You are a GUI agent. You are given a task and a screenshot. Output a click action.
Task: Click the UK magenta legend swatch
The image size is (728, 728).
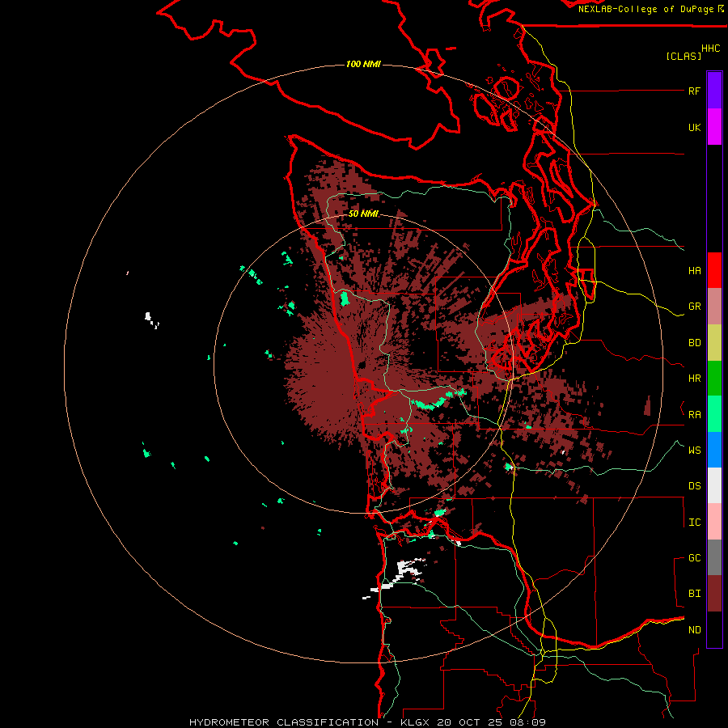[x=714, y=127]
